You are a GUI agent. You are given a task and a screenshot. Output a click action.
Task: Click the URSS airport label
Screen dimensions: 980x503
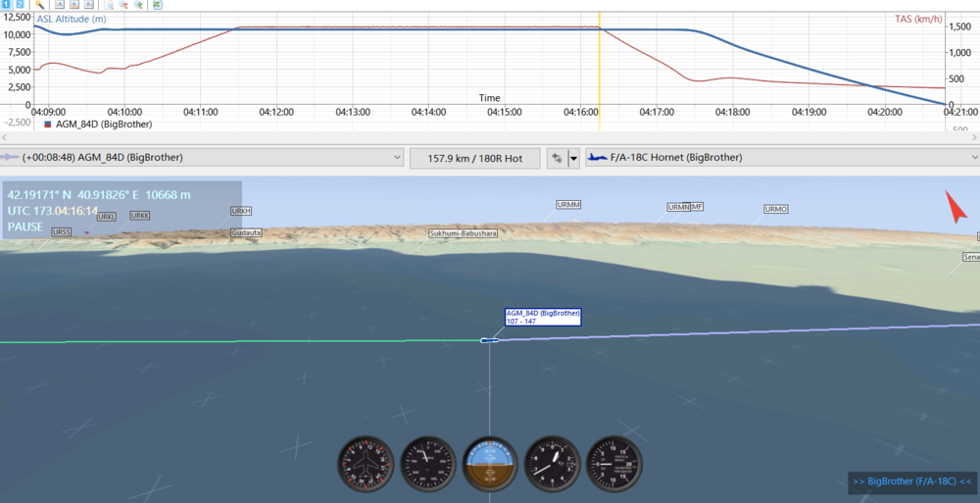click(61, 232)
